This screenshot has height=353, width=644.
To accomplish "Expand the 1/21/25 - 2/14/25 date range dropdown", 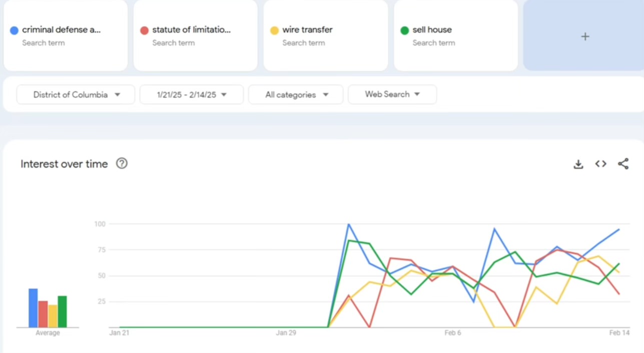I will point(192,95).
